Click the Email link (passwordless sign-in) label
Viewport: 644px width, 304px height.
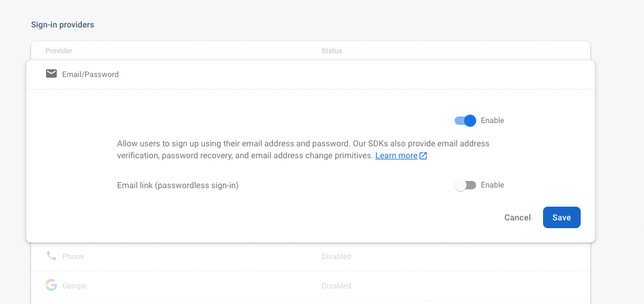pos(178,185)
